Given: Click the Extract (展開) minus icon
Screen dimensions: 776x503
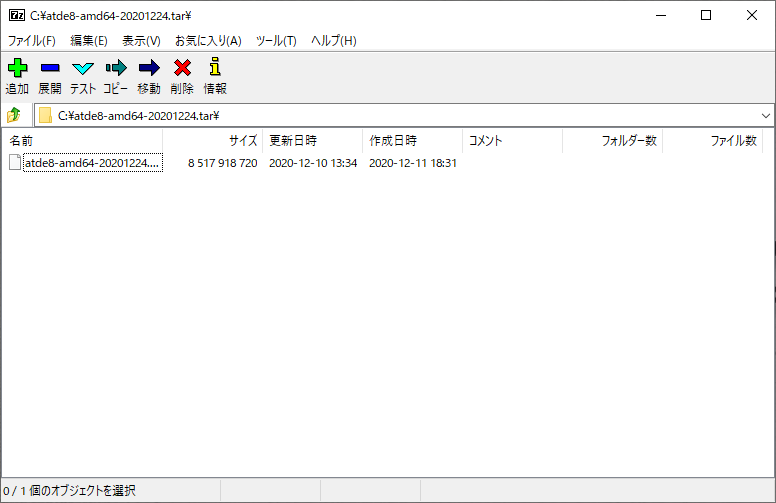Looking at the screenshot, I should click(x=50, y=69).
